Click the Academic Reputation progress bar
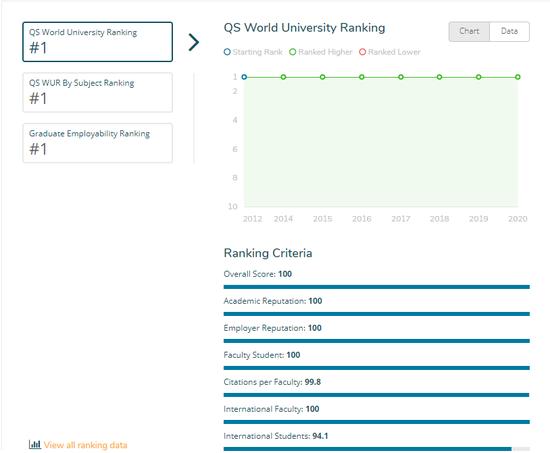 (x=377, y=314)
